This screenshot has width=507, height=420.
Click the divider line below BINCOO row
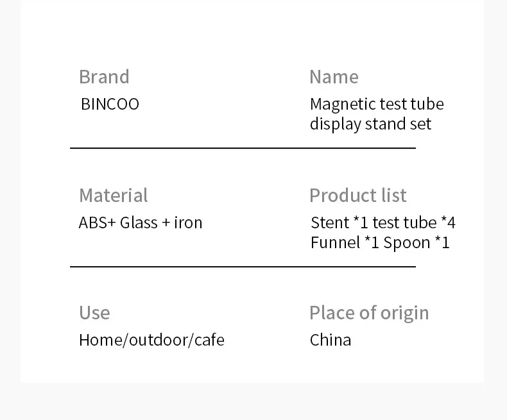243,148
